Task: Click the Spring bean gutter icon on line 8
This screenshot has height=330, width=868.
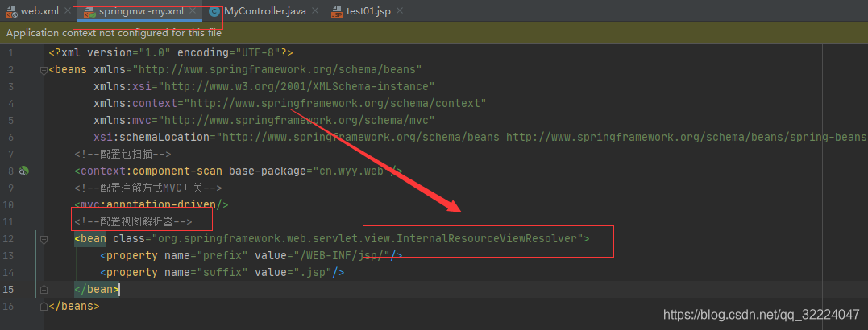Action: [x=24, y=171]
